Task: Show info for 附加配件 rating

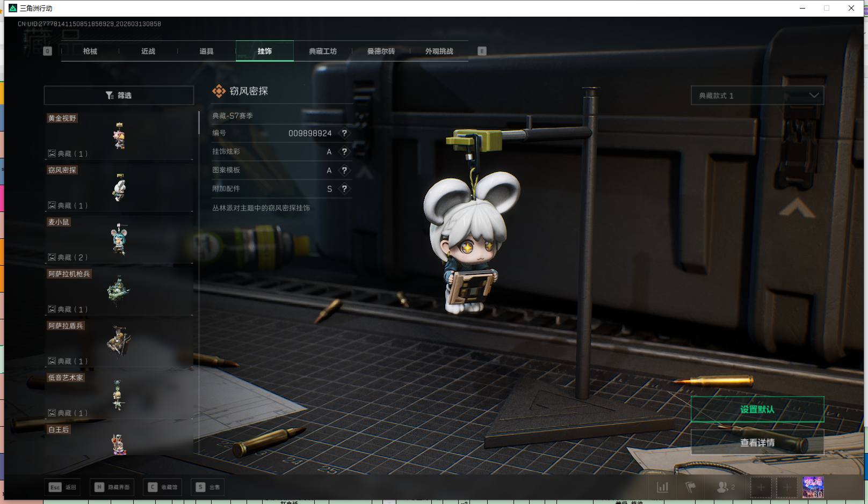Action: click(x=344, y=189)
